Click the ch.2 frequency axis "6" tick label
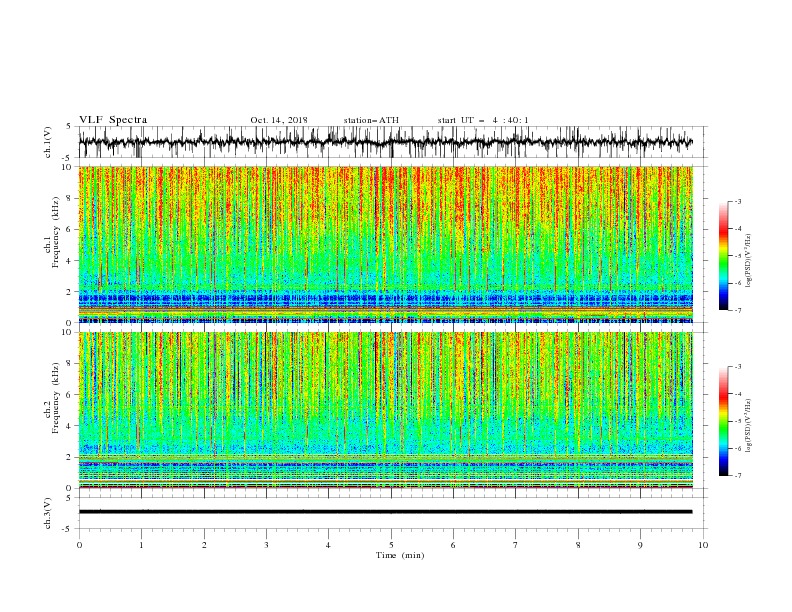Screen dimensions: 792x612 (x=70, y=395)
